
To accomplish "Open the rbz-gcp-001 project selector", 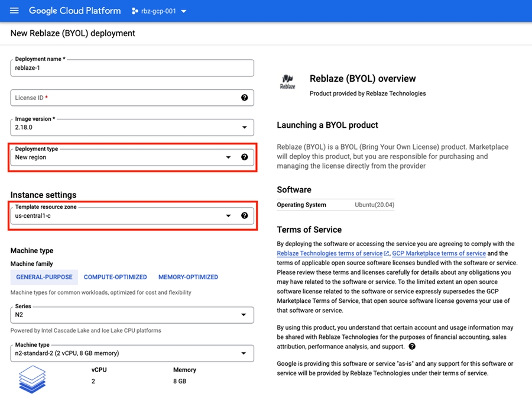I will click(158, 11).
